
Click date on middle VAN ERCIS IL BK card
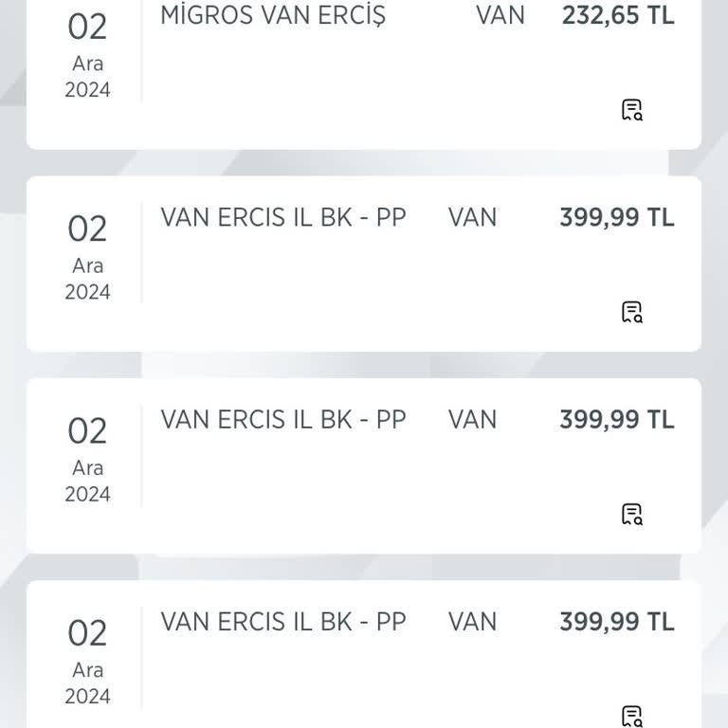(87, 459)
